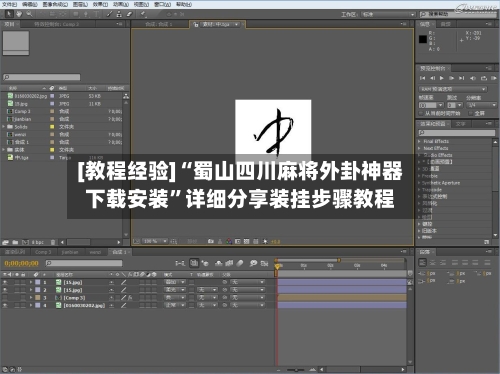Enable draft 3D icon in timeline
This screenshot has height=374, width=500.
(x=205, y=263)
